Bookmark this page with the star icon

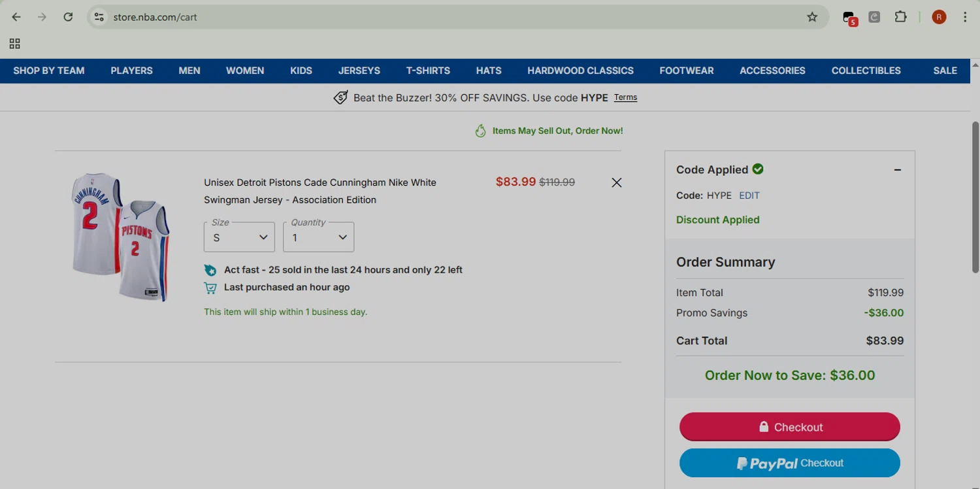[x=812, y=17]
